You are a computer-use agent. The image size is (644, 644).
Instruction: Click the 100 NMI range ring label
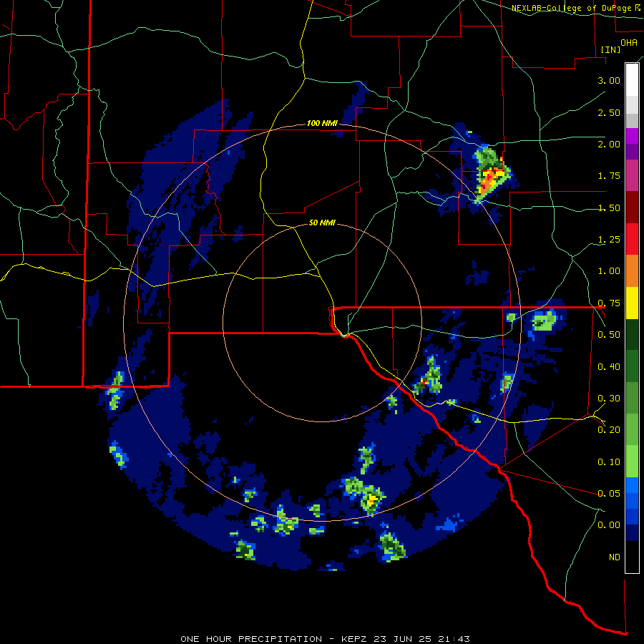(322, 123)
